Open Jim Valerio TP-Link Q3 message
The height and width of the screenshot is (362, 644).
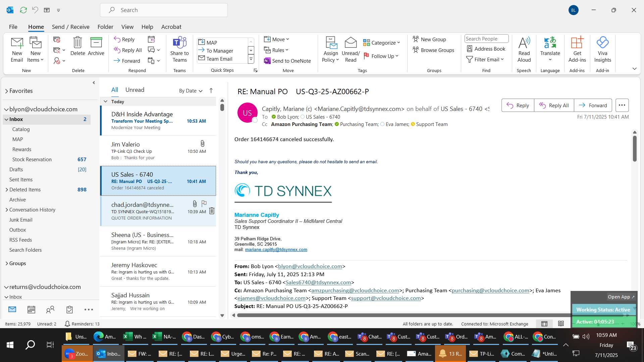158,151
